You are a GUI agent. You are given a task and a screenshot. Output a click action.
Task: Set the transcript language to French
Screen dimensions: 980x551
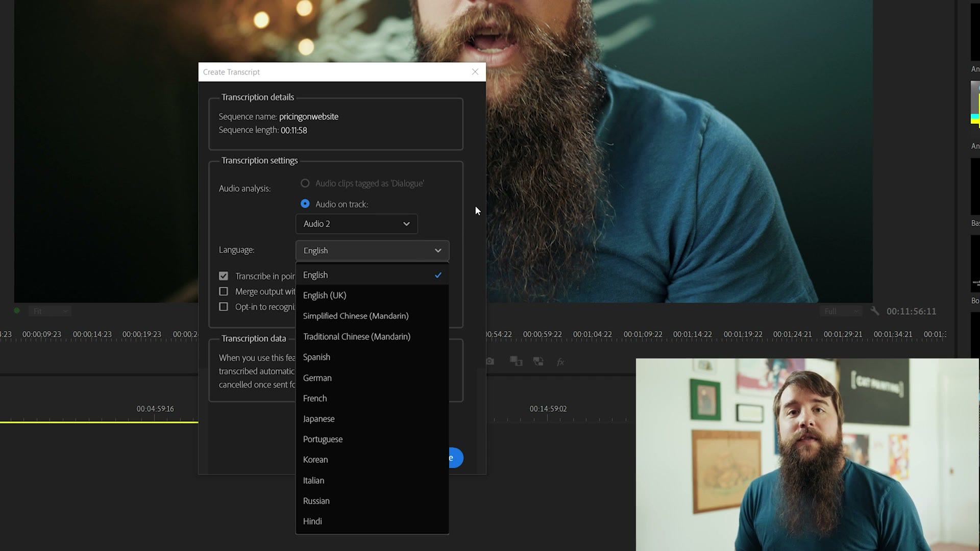pos(373,398)
